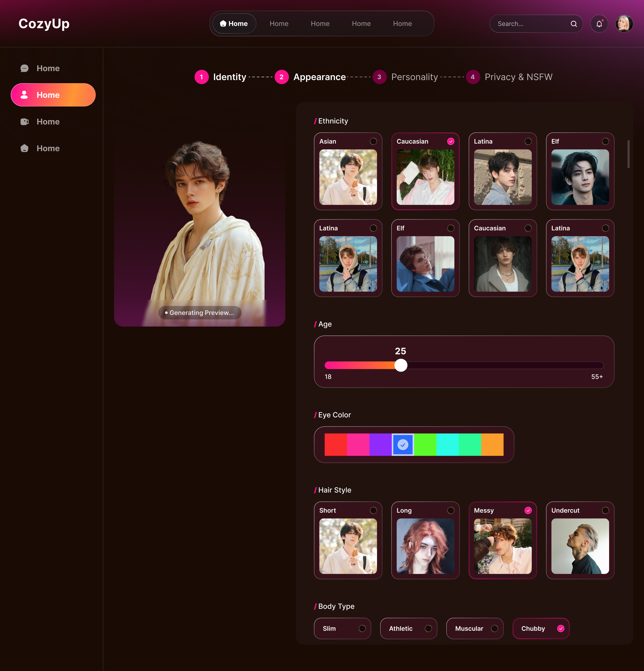Click the Caucasian thumbnail with book photo
The width and height of the screenshot is (644, 671).
425,177
